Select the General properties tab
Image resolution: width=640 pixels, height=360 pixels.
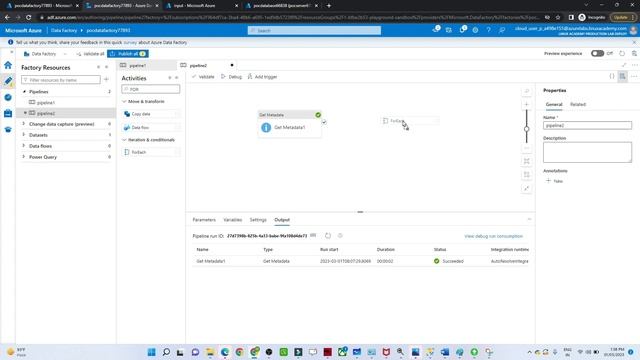554,104
